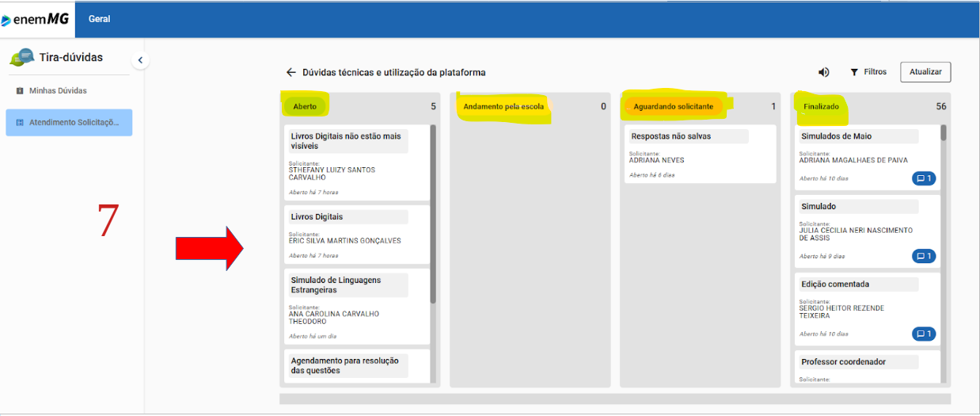
Task: Click the Atendimento Solicitações sidebar icon
Action: pos(20,123)
